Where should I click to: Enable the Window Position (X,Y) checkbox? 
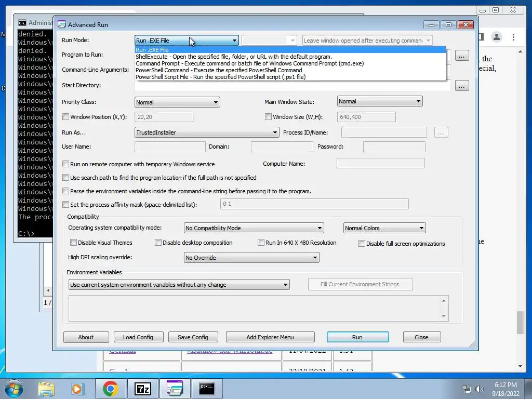66,117
